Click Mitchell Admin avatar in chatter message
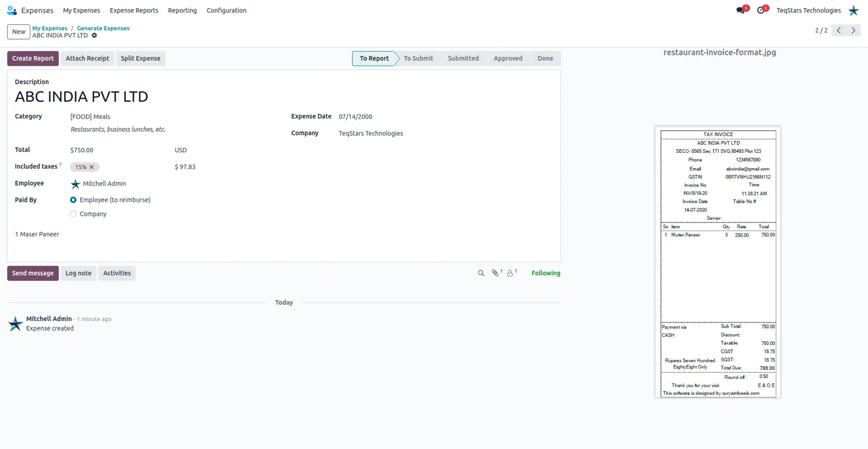This screenshot has height=449, width=868. click(x=15, y=323)
